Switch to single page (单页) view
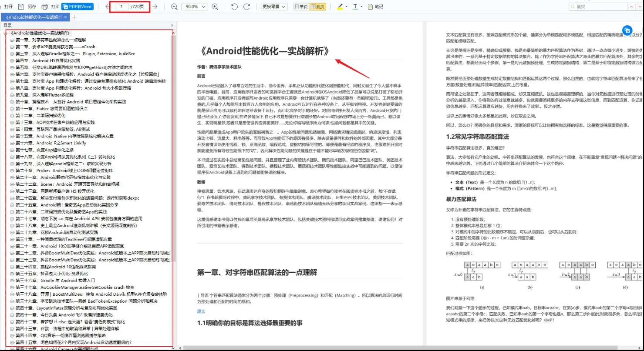644x351 pixels. pyautogui.click(x=301, y=7)
